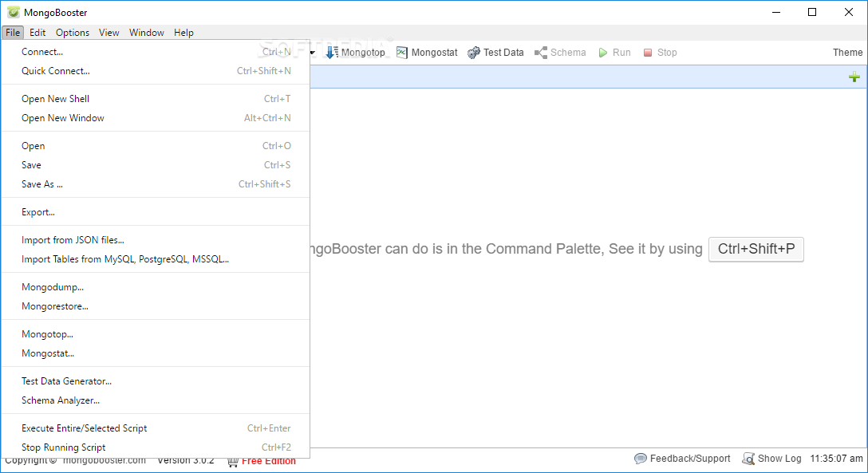Click the Mongotop toolbar icon
Viewport: 868px width, 473px height.
pyautogui.click(x=332, y=53)
